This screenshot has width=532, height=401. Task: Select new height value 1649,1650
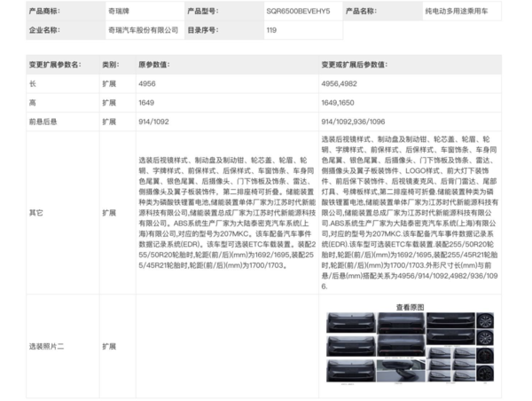point(338,103)
